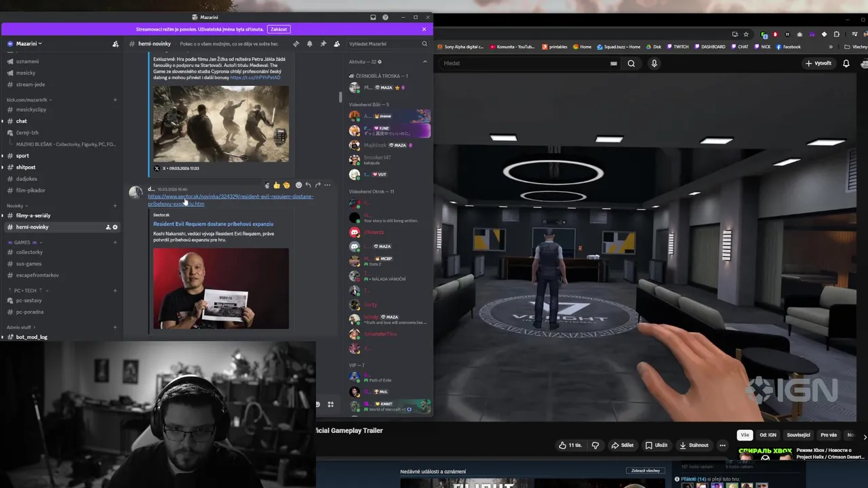Add a channel to the Novinky category

[115, 205]
